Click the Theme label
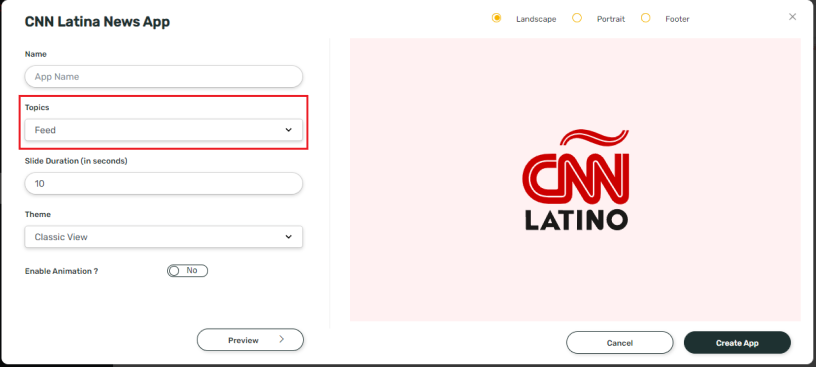This screenshot has width=816, height=367. 37,214
